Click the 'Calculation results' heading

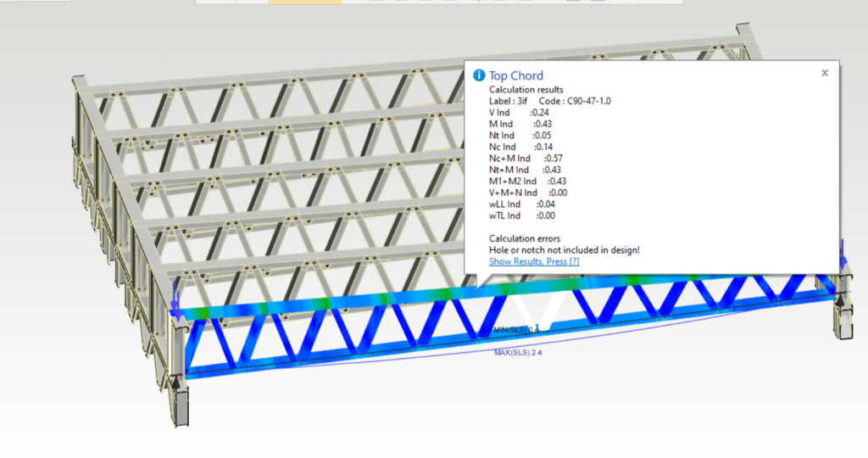pyautogui.click(x=526, y=89)
